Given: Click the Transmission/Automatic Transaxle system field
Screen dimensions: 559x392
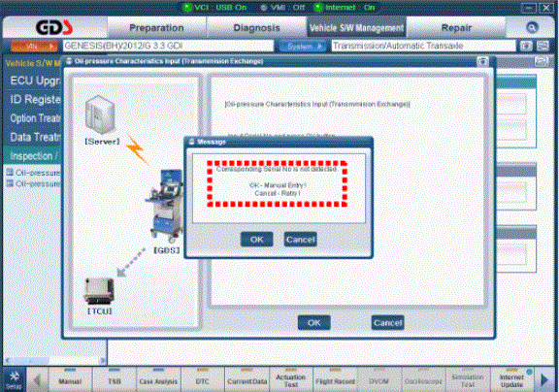Looking at the screenshot, I should (x=423, y=46).
